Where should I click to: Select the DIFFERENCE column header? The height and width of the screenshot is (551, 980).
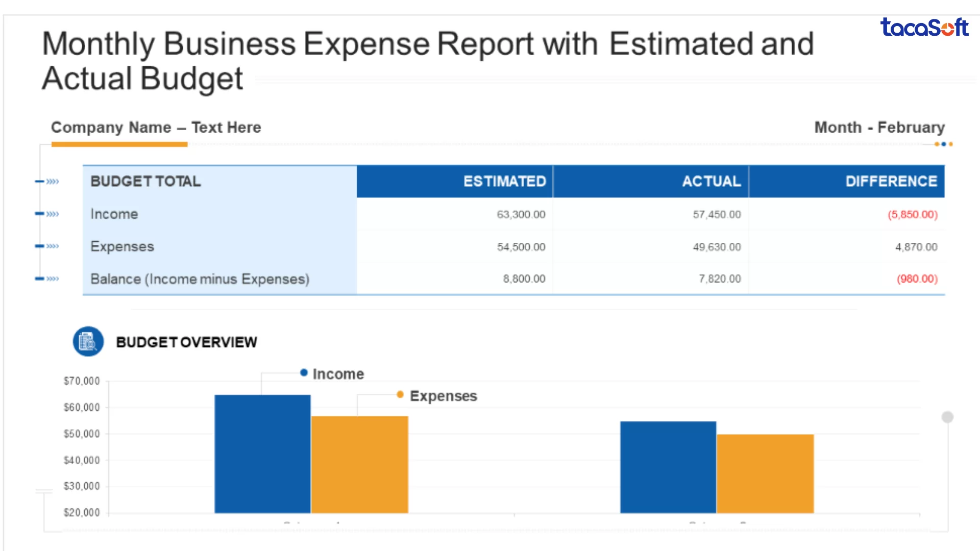tap(891, 182)
